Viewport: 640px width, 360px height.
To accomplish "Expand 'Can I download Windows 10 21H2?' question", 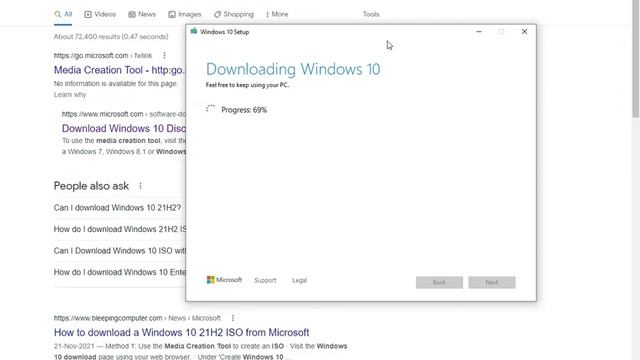I will click(117, 208).
